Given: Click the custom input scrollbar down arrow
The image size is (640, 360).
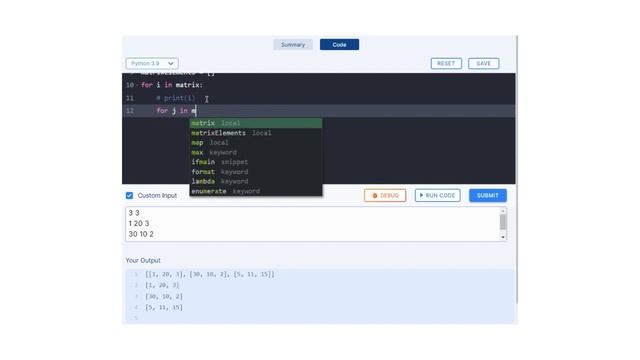Looking at the screenshot, I should click(x=503, y=237).
